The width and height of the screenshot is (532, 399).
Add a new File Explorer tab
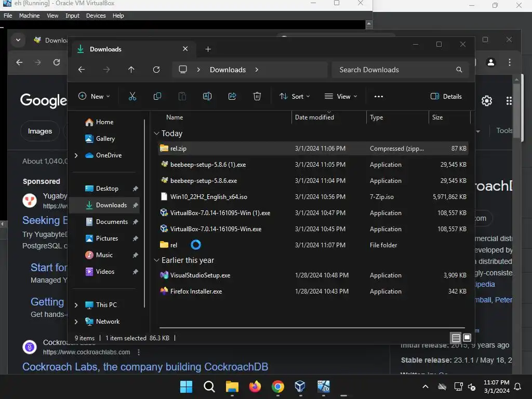click(208, 49)
